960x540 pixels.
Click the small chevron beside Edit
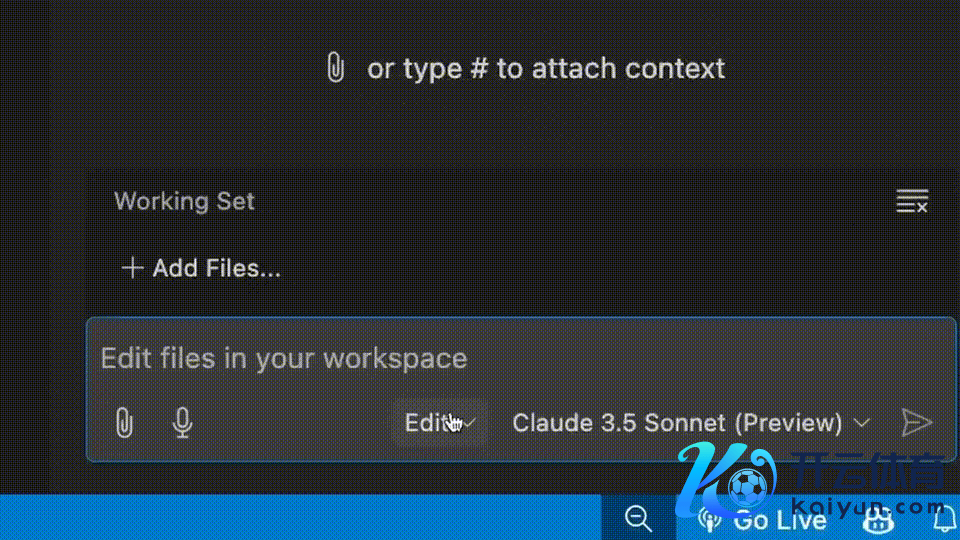point(469,423)
